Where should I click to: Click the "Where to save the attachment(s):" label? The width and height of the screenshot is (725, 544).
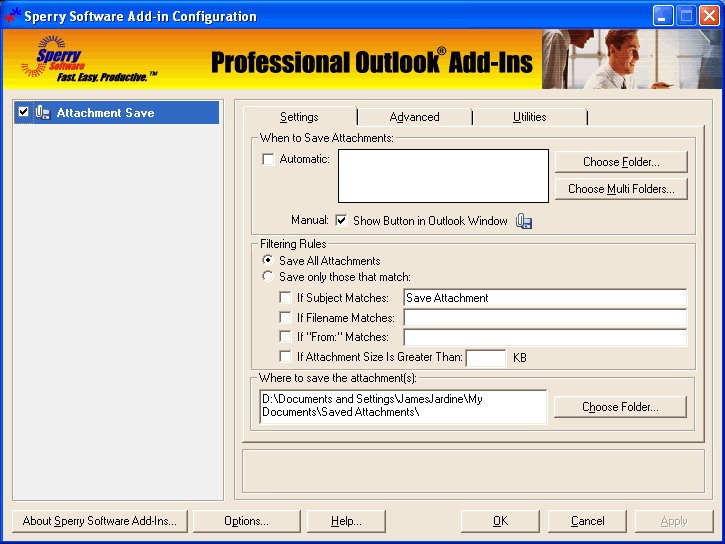pyautogui.click(x=338, y=378)
